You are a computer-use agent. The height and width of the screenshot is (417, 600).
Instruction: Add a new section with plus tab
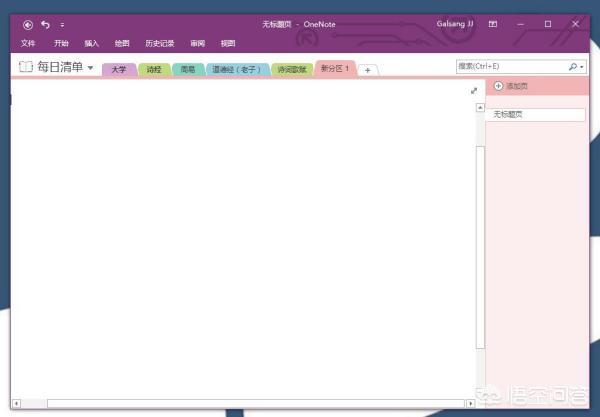click(x=367, y=70)
